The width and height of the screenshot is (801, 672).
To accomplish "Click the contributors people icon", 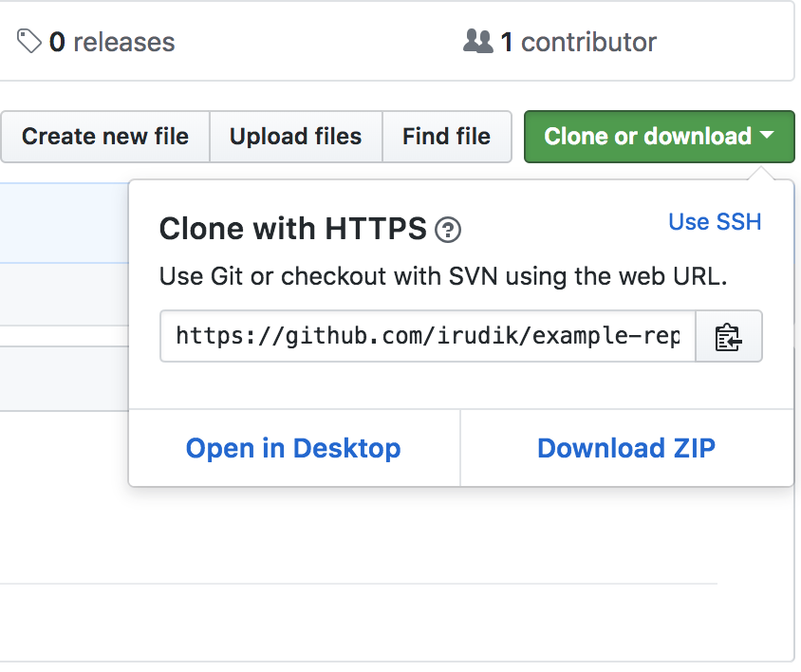I will 477,41.
